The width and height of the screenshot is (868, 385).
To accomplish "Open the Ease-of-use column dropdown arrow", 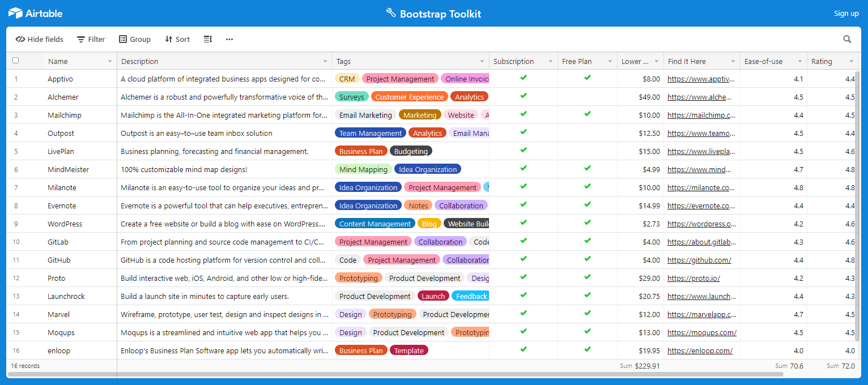I will click(800, 61).
